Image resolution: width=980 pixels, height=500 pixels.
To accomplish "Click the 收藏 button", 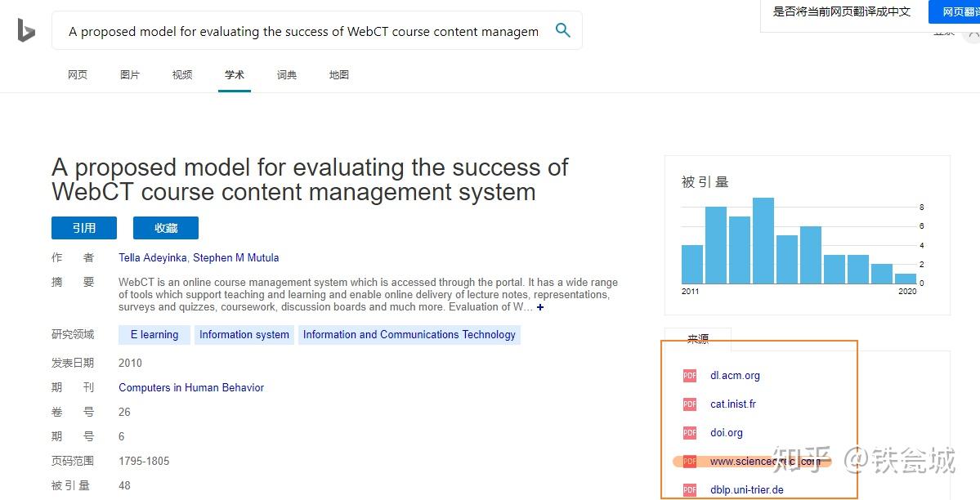I will click(x=166, y=228).
